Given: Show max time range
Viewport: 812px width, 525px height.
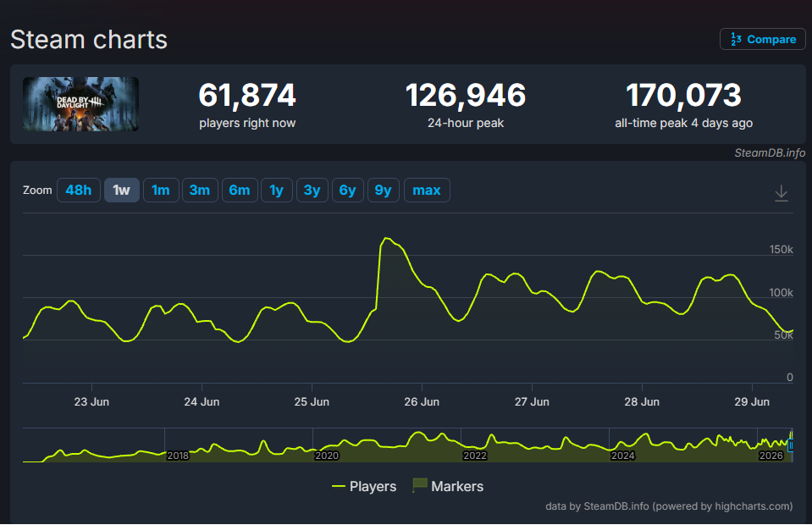Looking at the screenshot, I should [x=427, y=190].
